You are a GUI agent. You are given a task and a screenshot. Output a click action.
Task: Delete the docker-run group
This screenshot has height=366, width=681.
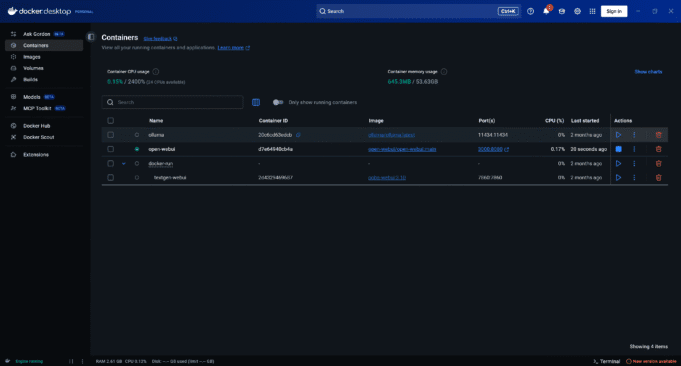(658, 164)
